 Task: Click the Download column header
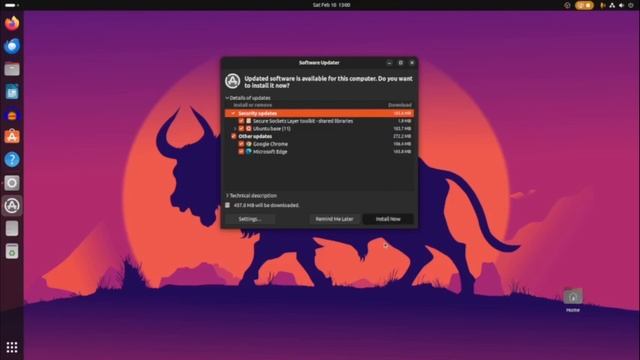[x=400, y=105]
